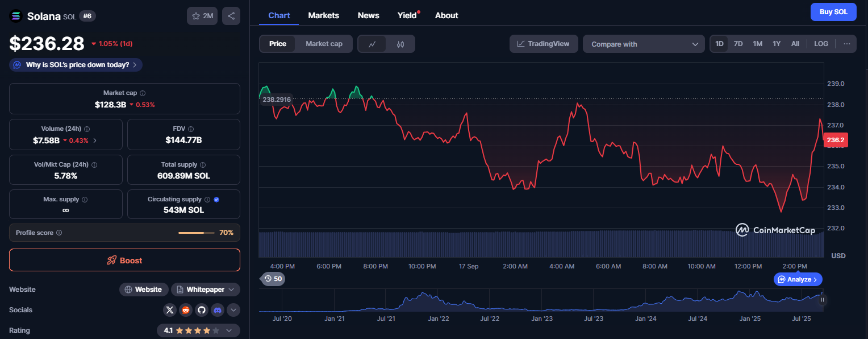Click the 543M SOL circulating supply value
Viewport: 868px width, 339px height.
pyautogui.click(x=183, y=210)
